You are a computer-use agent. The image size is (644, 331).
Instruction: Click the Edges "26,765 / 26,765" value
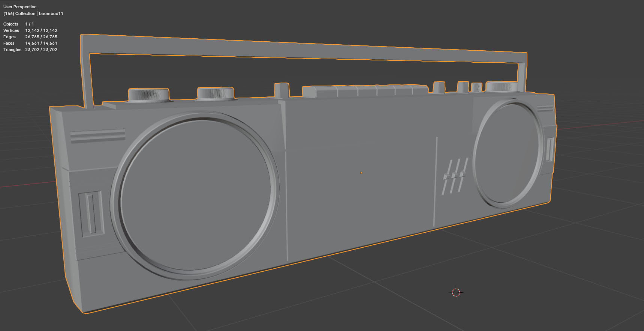[x=41, y=37]
